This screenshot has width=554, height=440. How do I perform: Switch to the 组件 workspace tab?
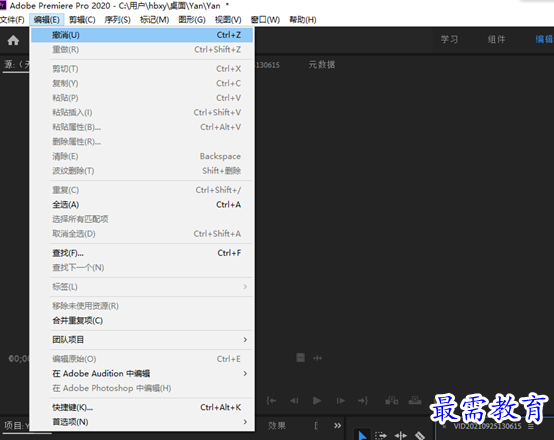click(496, 39)
